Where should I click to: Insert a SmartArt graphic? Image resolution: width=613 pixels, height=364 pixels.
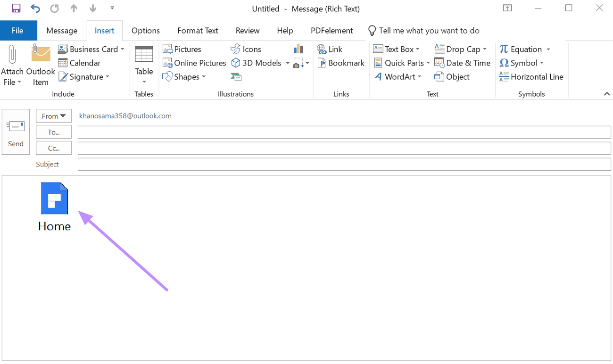tap(236, 77)
